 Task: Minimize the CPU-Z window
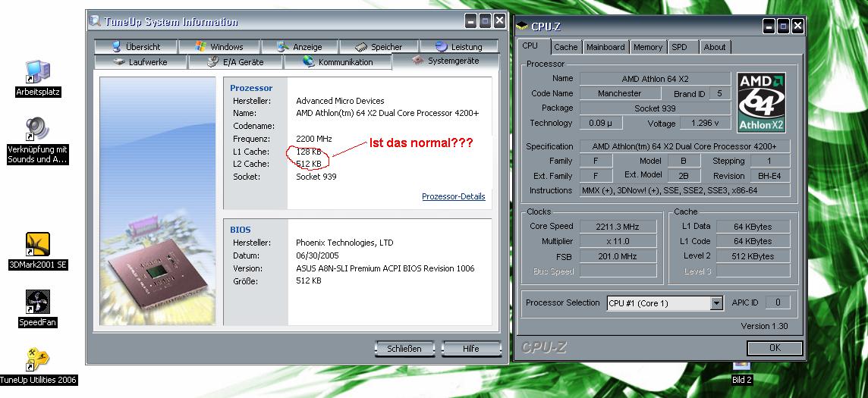point(769,26)
